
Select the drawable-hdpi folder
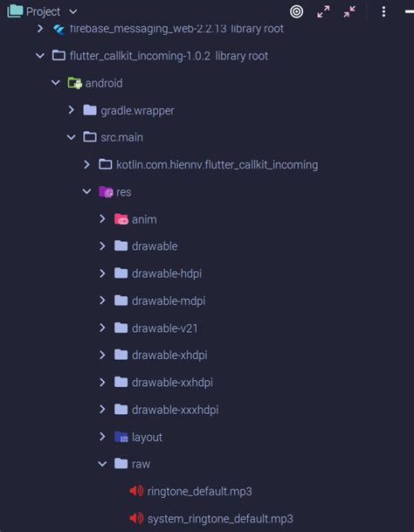point(167,273)
